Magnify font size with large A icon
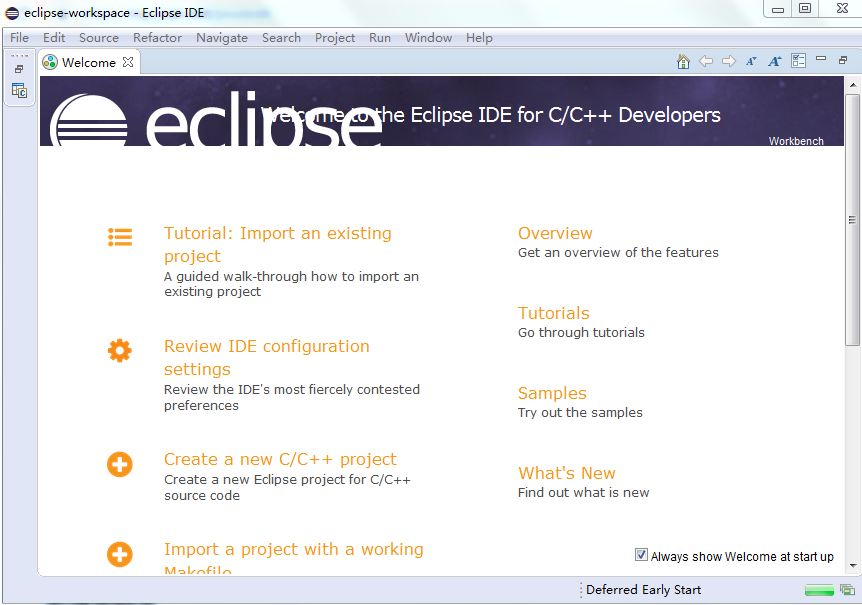The image size is (862, 605). click(775, 61)
